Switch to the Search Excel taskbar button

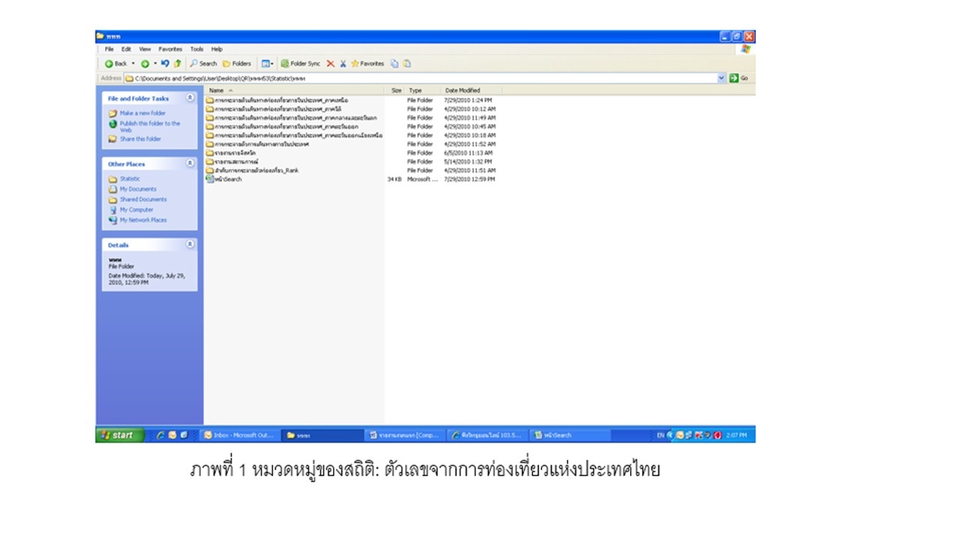click(x=569, y=435)
